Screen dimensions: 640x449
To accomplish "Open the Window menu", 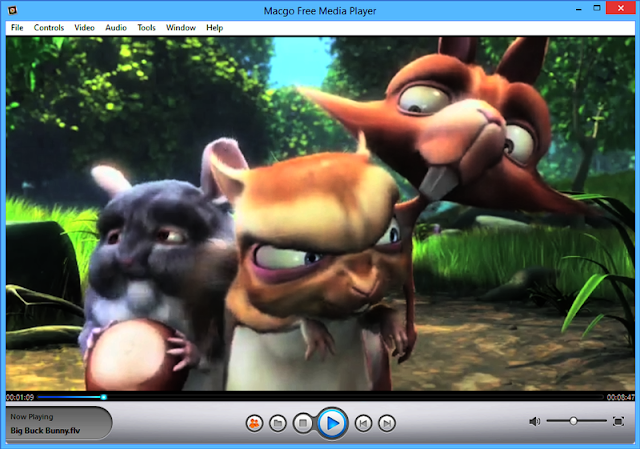I will [181, 28].
